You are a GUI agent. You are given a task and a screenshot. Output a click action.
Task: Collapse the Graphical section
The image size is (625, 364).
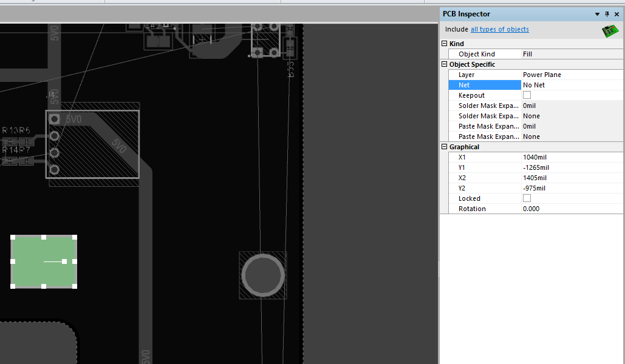pyautogui.click(x=444, y=147)
